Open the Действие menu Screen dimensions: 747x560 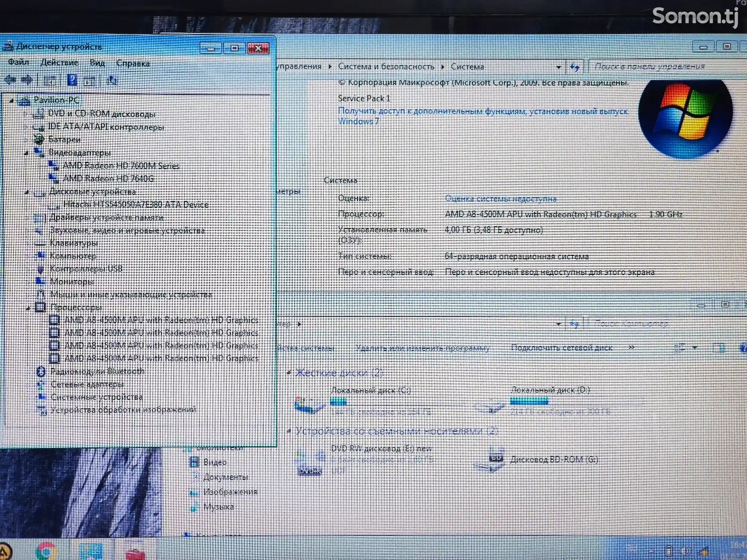coord(59,63)
